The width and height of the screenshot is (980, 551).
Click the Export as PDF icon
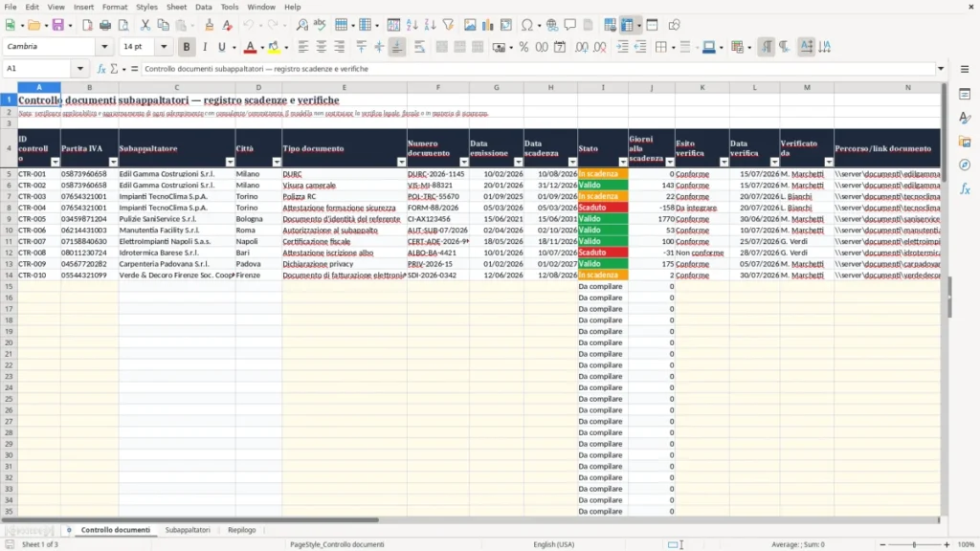coord(87,25)
